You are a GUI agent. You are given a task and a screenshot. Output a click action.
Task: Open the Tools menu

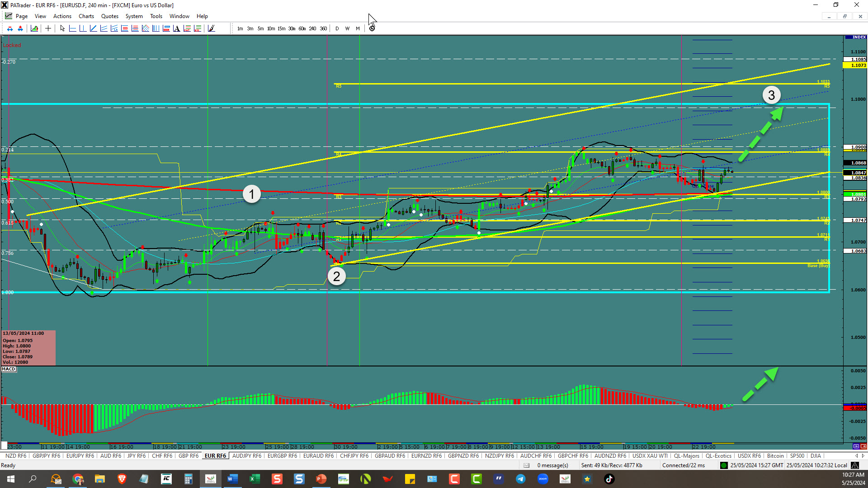[x=156, y=16]
